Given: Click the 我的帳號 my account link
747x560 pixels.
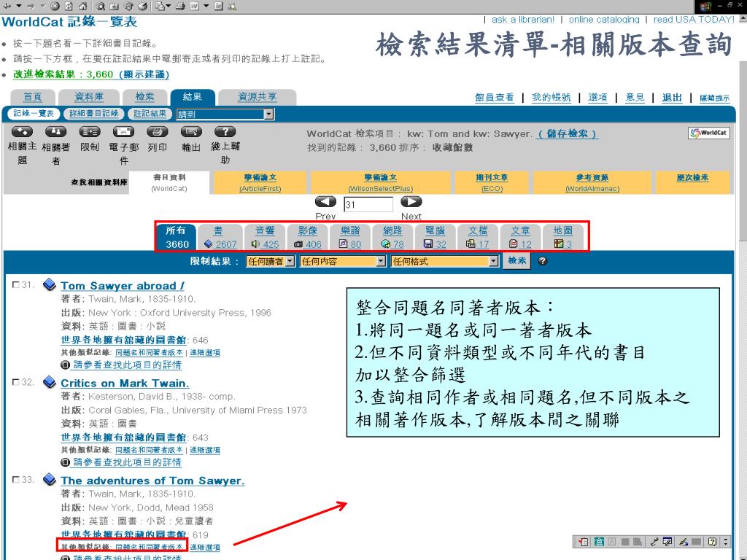Looking at the screenshot, I should (x=551, y=98).
